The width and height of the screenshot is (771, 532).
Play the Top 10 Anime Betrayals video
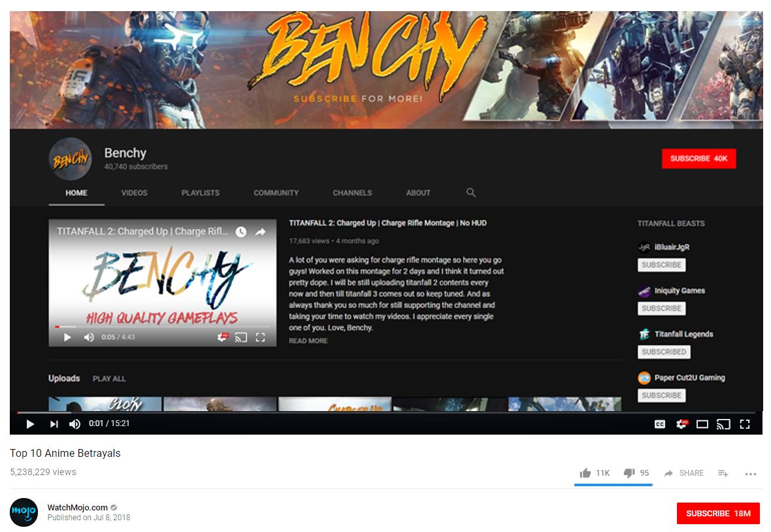(30, 424)
